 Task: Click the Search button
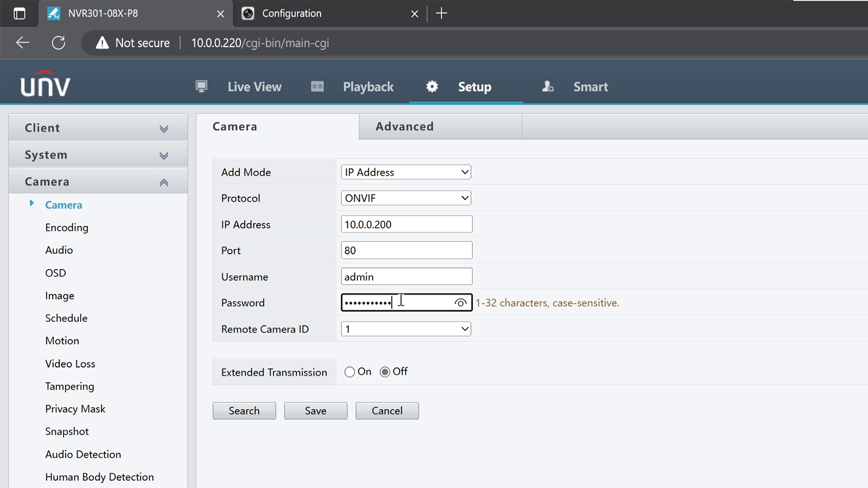(244, 410)
